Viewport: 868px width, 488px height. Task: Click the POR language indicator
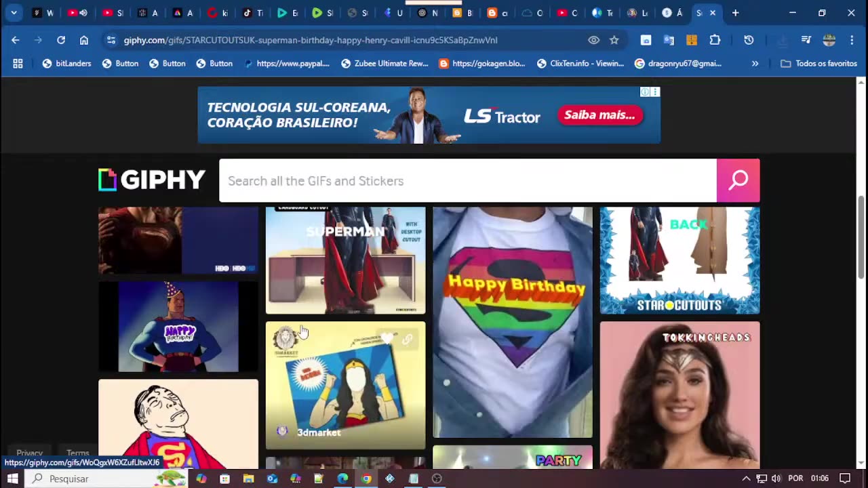795,479
